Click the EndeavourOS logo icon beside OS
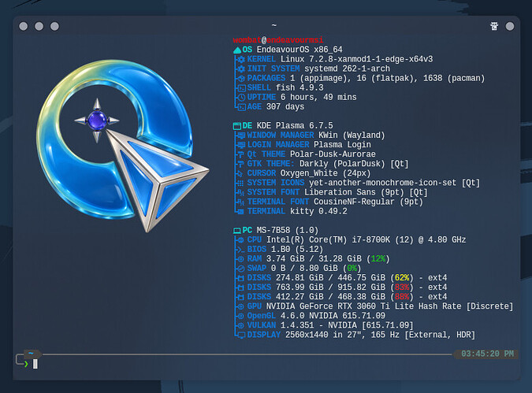Viewport: 532px width, 393px height. pos(237,50)
